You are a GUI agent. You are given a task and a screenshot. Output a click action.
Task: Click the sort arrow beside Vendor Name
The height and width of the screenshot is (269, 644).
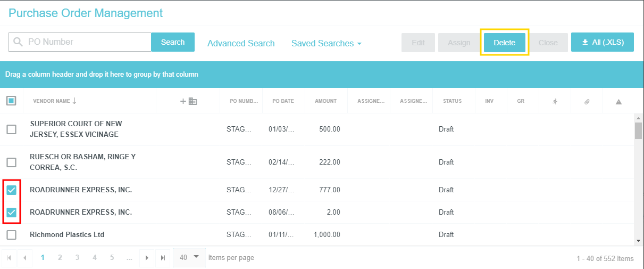click(74, 101)
